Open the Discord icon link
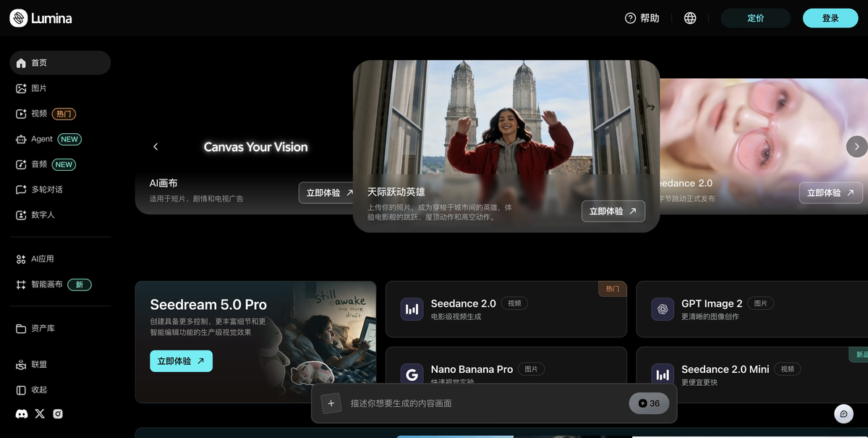The image size is (868, 438). pos(21,414)
